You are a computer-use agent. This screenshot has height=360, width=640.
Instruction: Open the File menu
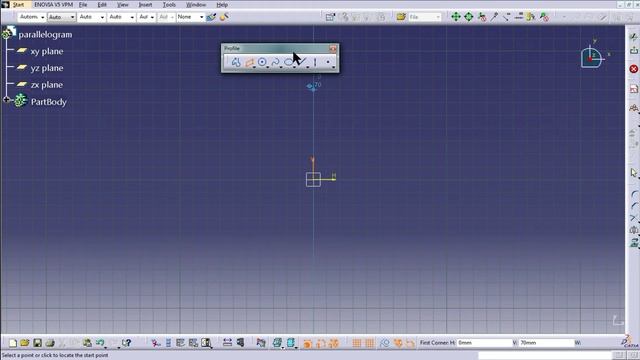(x=83, y=5)
